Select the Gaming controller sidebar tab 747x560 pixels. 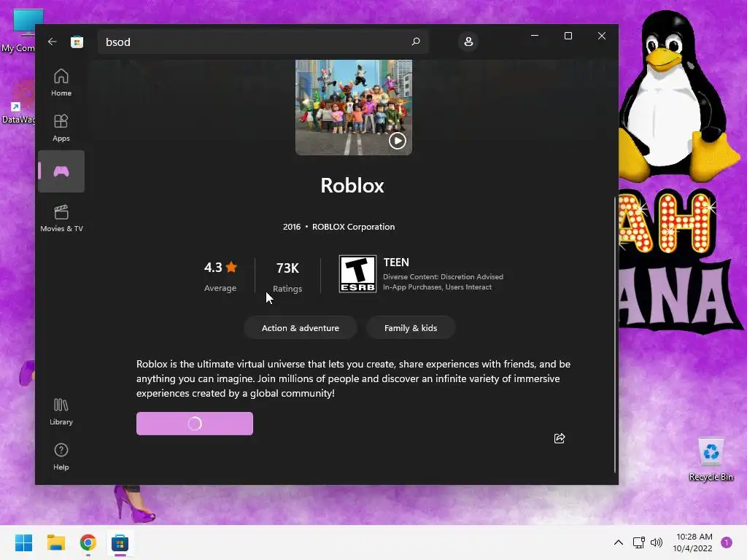coord(61,171)
